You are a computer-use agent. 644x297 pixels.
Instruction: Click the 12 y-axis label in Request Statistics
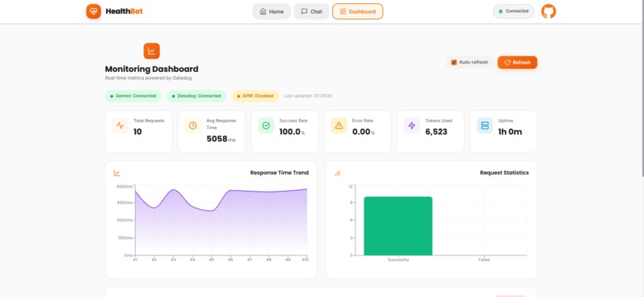click(350, 187)
